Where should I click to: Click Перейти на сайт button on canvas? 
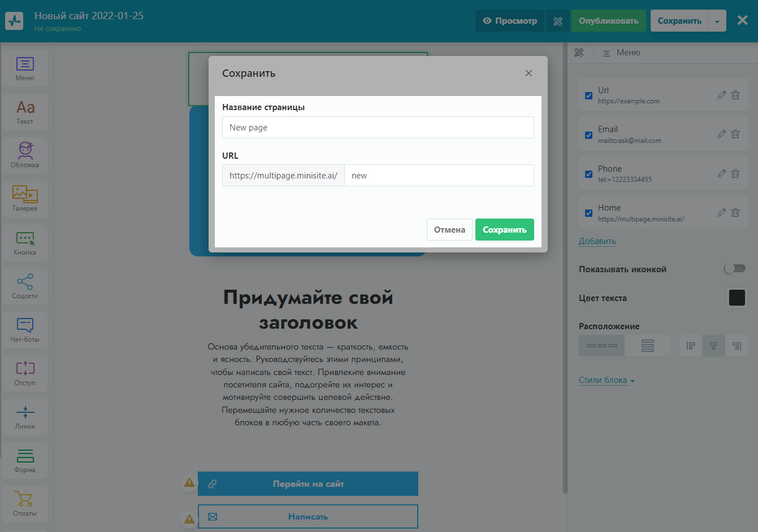click(x=308, y=483)
